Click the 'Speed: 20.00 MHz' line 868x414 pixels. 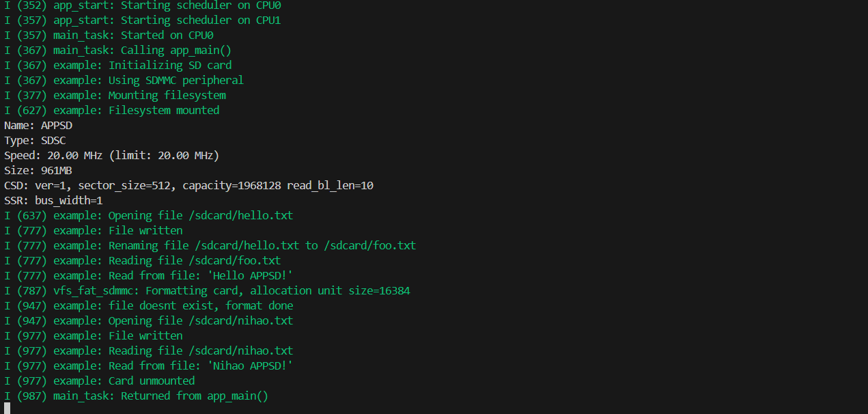pos(111,155)
